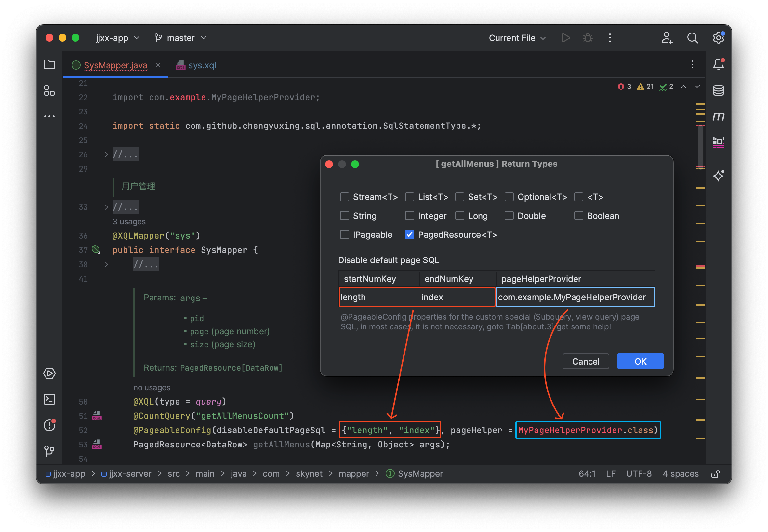Go to previous highlighted error arrow

click(683, 87)
